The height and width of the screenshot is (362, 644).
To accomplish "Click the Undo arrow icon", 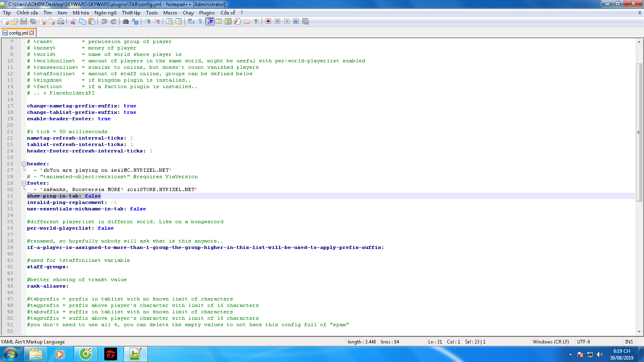I will [x=104, y=21].
